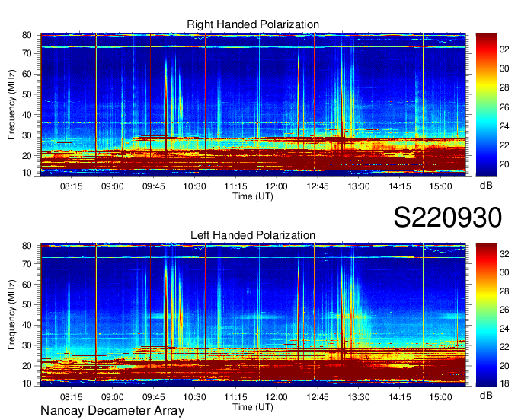Click the 18 value on bottom color scale

click(504, 383)
